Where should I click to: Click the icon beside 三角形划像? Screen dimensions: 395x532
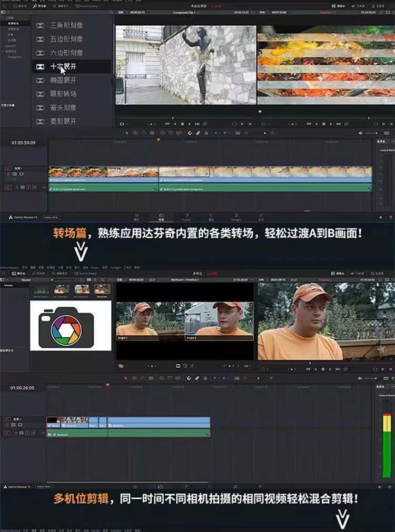(40, 25)
